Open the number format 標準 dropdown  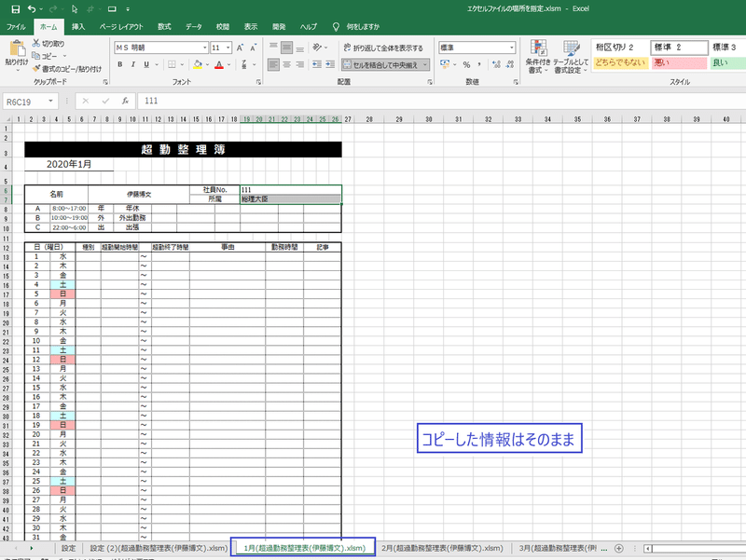pyautogui.click(x=512, y=48)
